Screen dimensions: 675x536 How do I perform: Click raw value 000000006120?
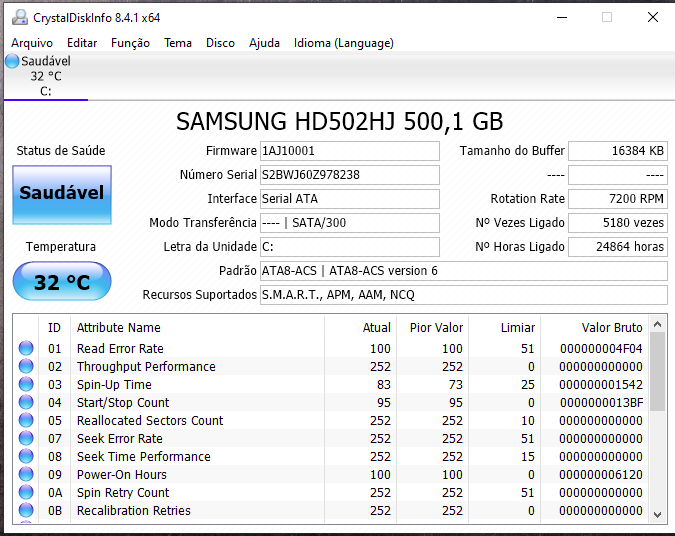coord(601,474)
